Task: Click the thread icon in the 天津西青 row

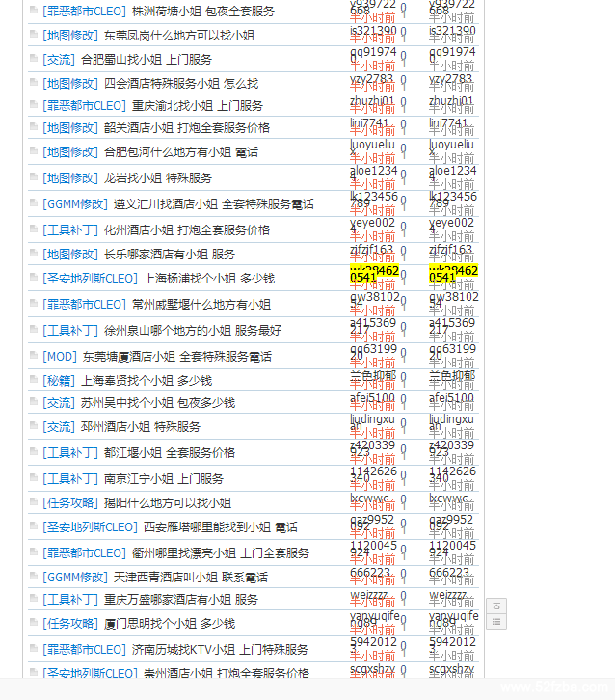Action: 33,576
